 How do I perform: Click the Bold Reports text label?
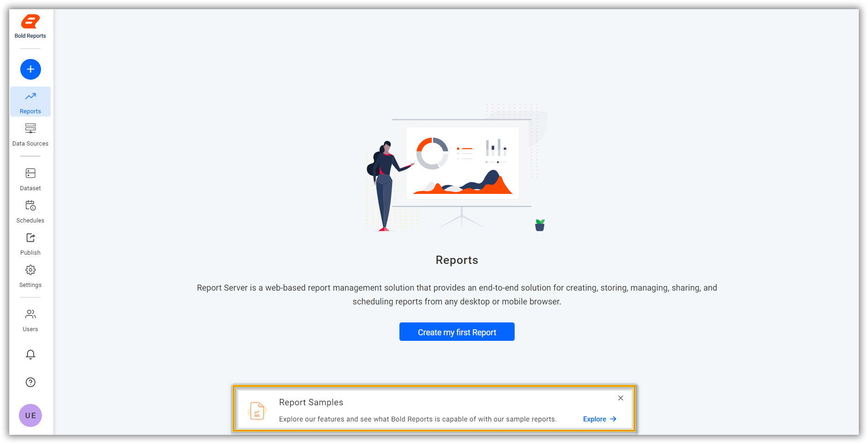[30, 35]
